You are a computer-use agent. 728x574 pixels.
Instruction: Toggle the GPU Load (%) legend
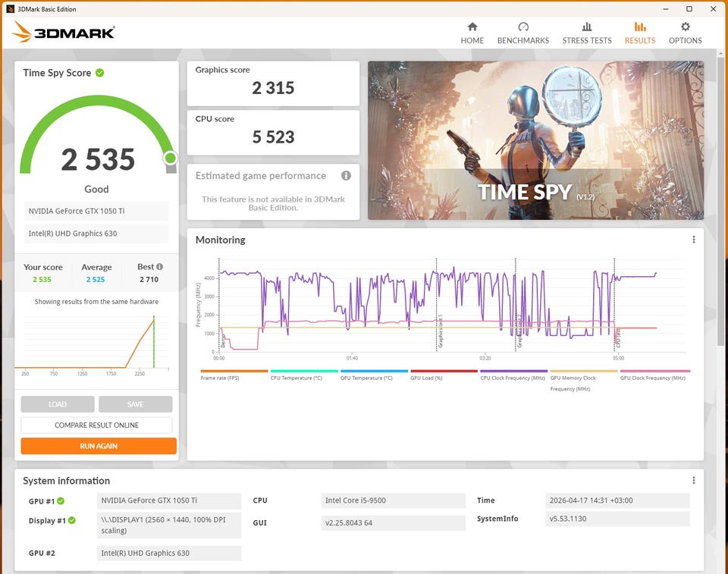444,375
